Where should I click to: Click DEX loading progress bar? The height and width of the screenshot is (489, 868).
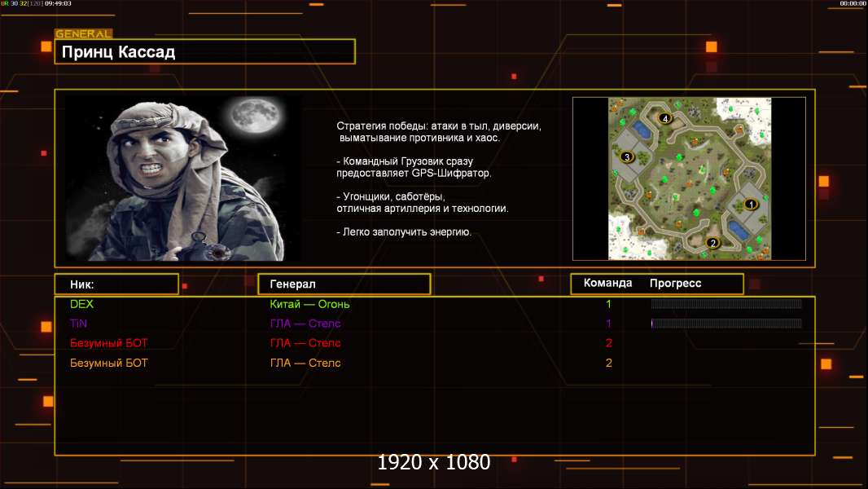[726, 303]
